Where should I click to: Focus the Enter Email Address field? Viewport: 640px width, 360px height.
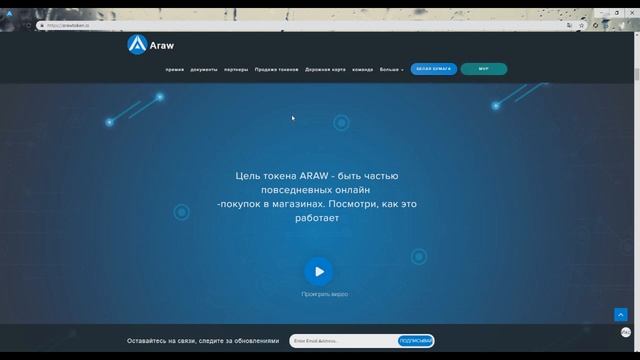pos(344,341)
